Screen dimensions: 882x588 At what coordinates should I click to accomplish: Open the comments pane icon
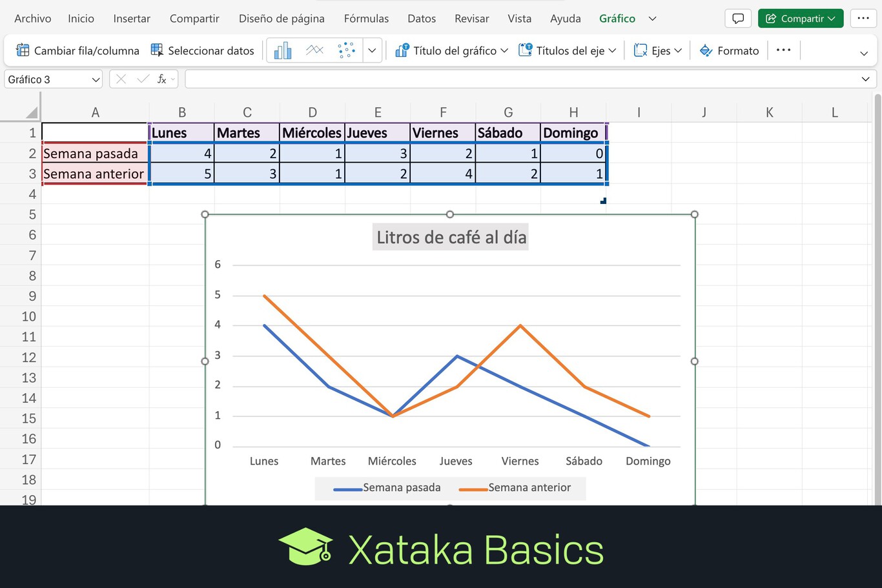click(x=738, y=18)
